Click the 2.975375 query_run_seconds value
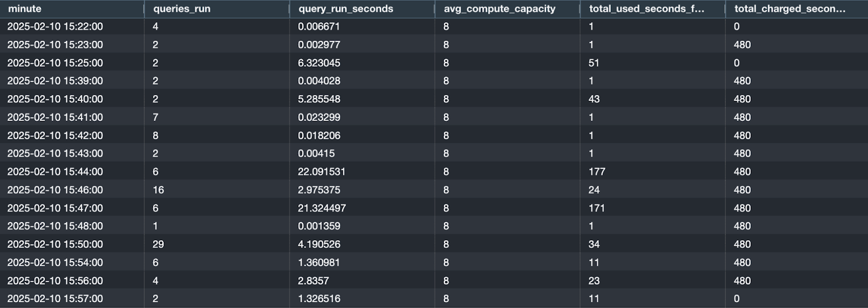868x308 pixels. pos(319,190)
